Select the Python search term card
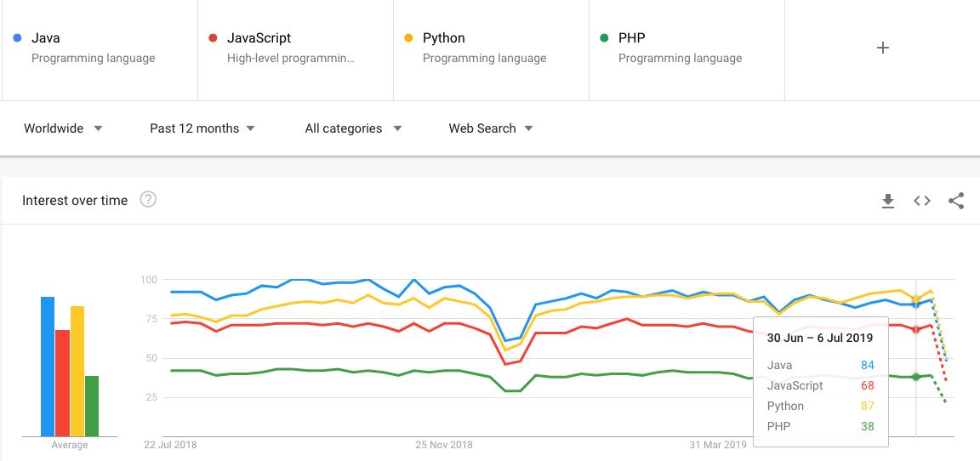Screen dimensions: 980x461 point(491,48)
